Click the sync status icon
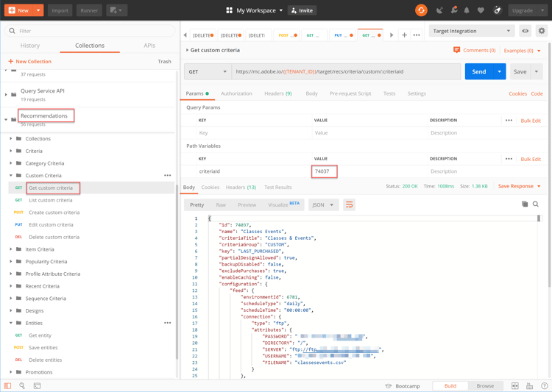Image resolution: width=552 pixels, height=392 pixels. pyautogui.click(x=421, y=10)
